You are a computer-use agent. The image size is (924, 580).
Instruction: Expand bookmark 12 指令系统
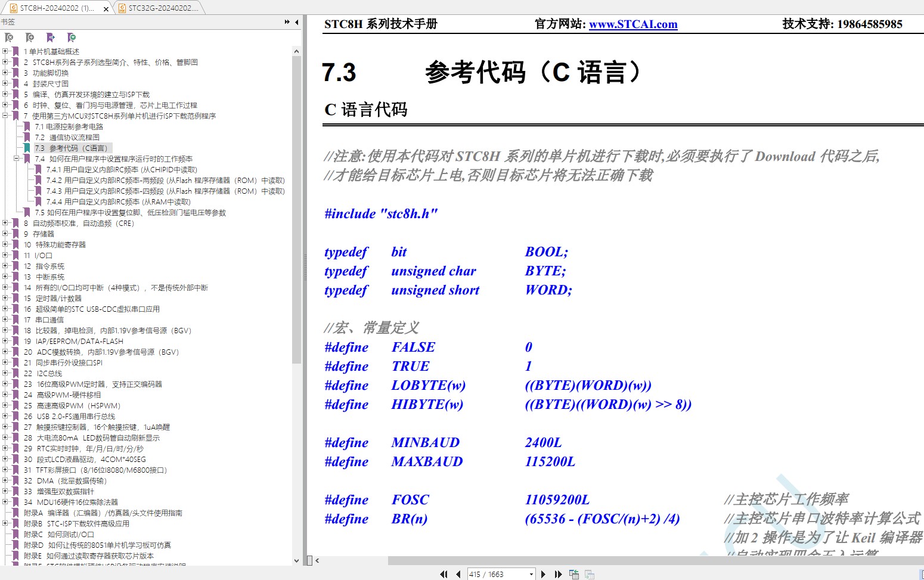5,266
